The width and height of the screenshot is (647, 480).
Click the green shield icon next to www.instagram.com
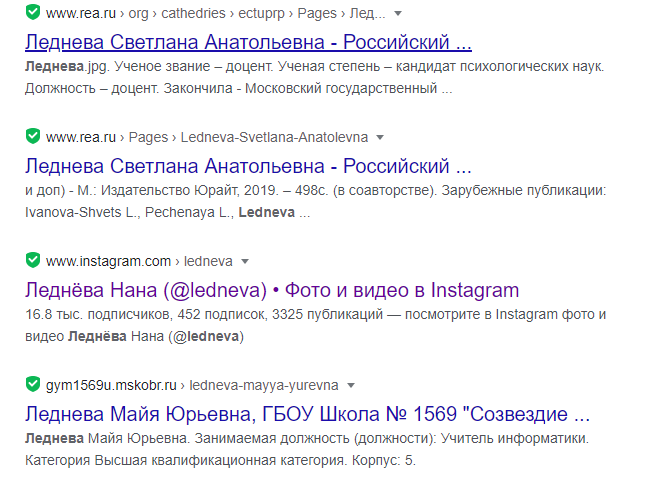[x=32, y=261]
